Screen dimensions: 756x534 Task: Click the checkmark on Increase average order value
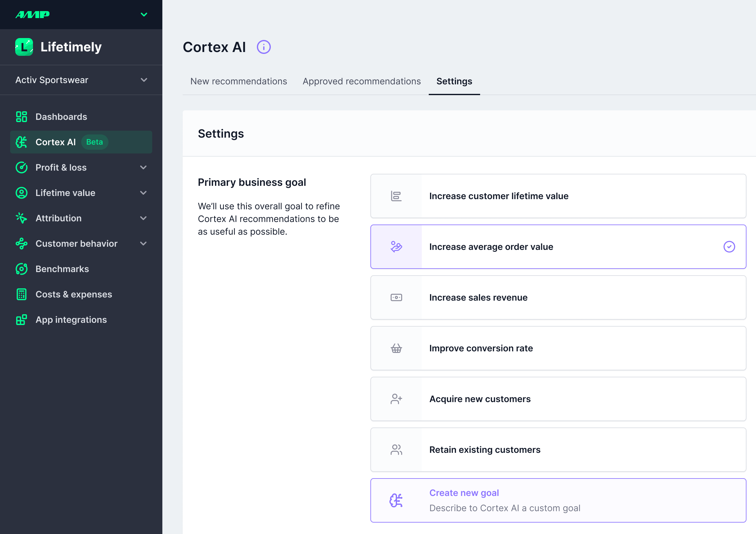729,247
